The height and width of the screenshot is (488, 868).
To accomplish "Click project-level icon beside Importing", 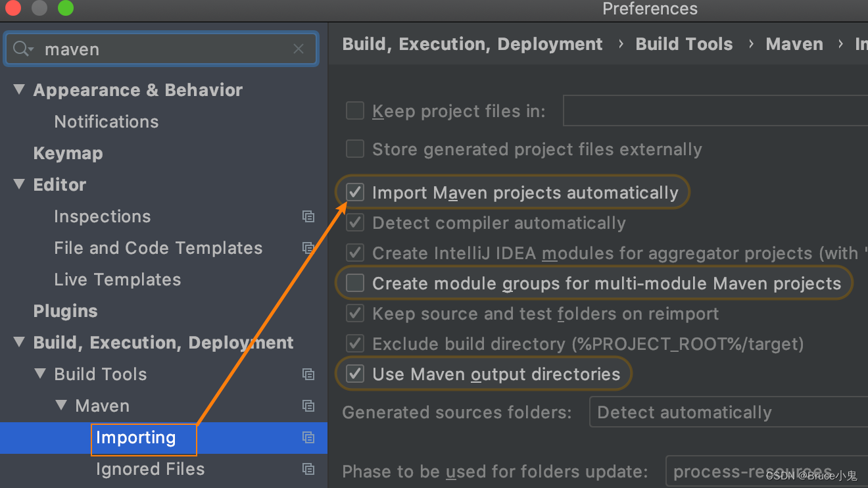I will click(308, 437).
